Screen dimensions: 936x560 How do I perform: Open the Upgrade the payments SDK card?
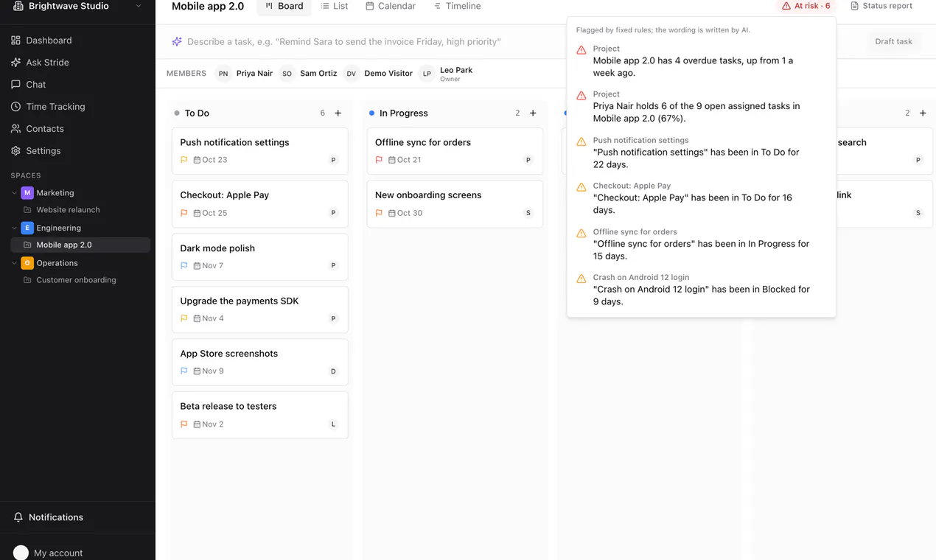(260, 309)
